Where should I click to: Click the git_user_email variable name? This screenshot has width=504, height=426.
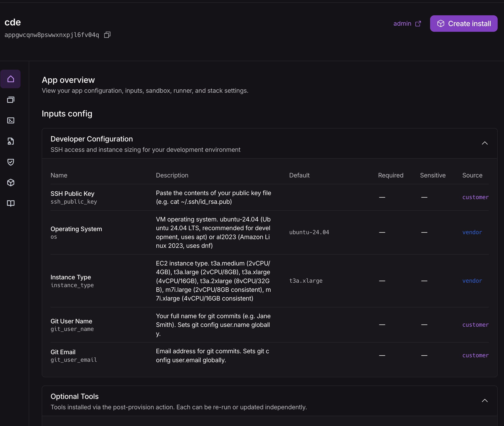(x=74, y=360)
